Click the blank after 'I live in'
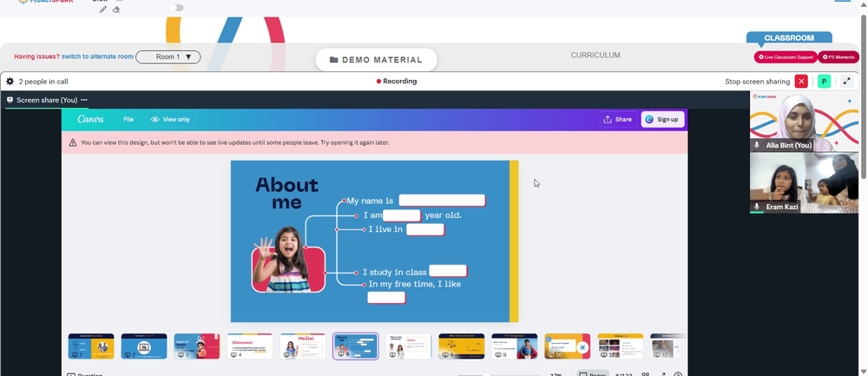Screen dimensions: 868x376 coord(425,229)
